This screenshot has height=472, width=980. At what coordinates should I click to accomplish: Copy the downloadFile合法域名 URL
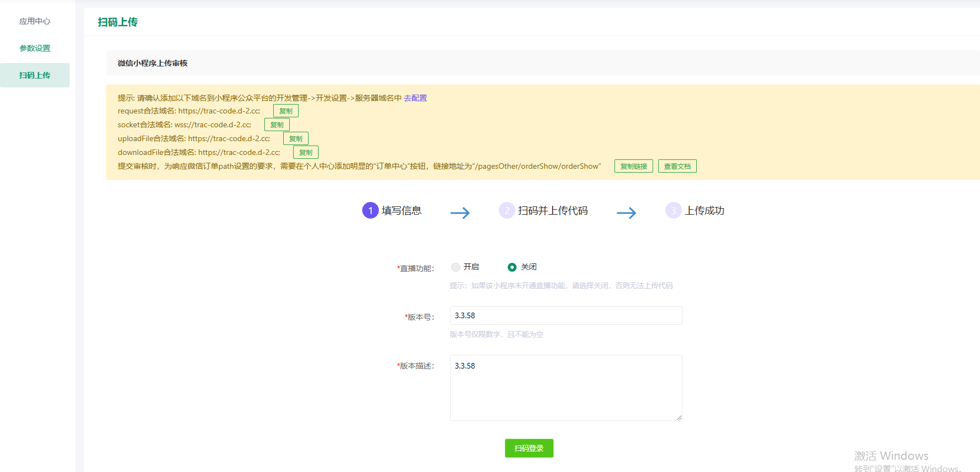click(305, 152)
